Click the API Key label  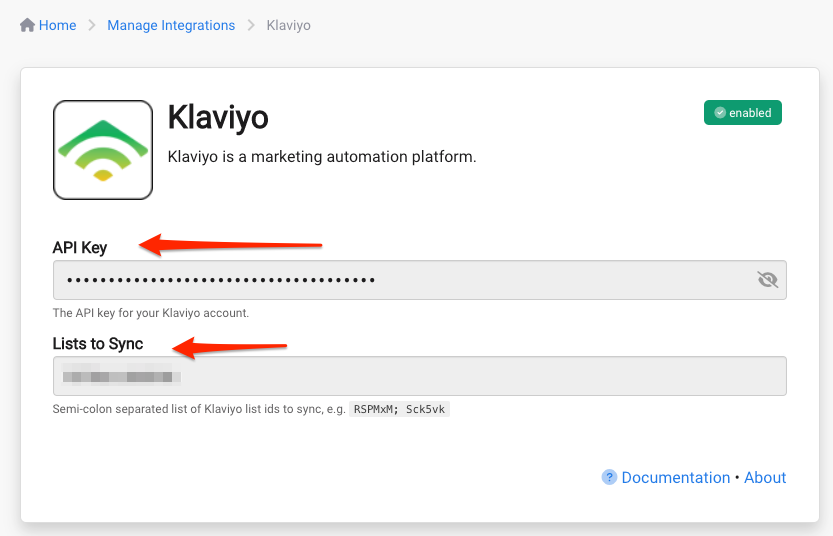pyautogui.click(x=80, y=248)
